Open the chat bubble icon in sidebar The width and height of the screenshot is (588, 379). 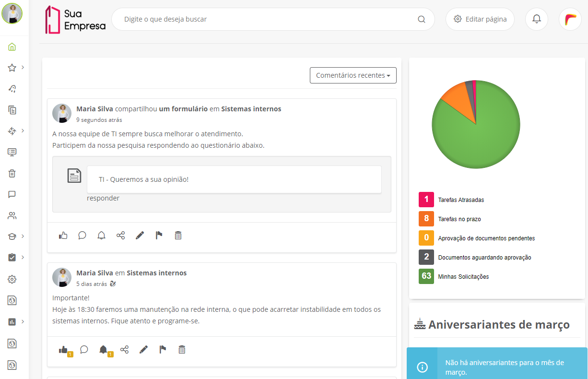(x=12, y=194)
